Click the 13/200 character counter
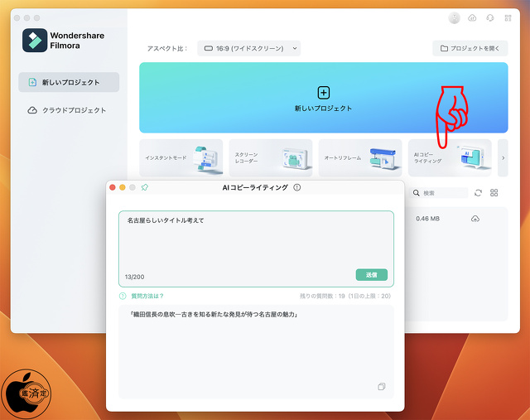Screen dimensions: 530x420 pyautogui.click(x=134, y=277)
